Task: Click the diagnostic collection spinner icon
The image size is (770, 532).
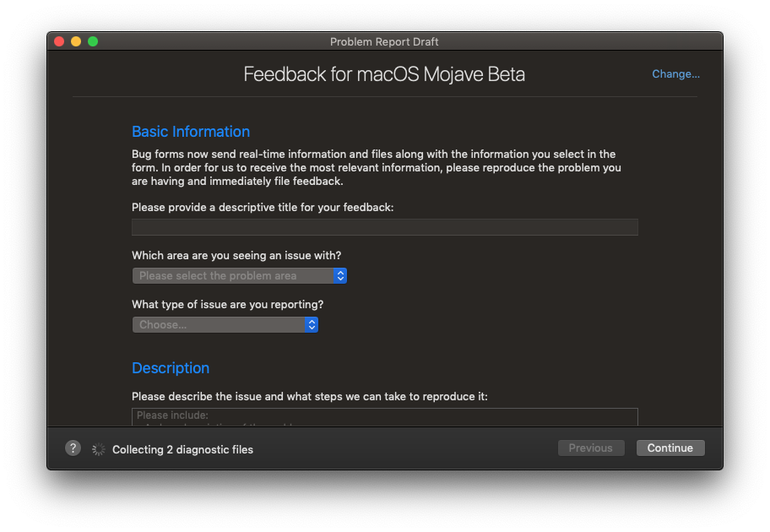Action: click(98, 449)
